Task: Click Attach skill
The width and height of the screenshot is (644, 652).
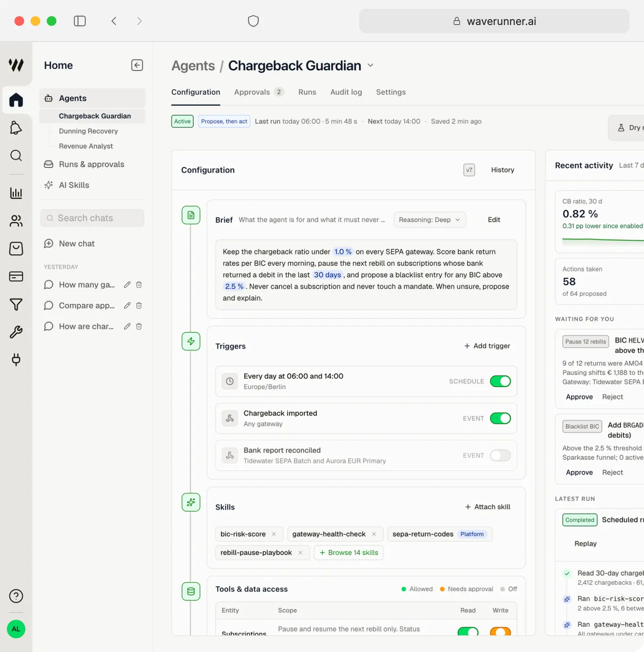Action: pyautogui.click(x=488, y=507)
